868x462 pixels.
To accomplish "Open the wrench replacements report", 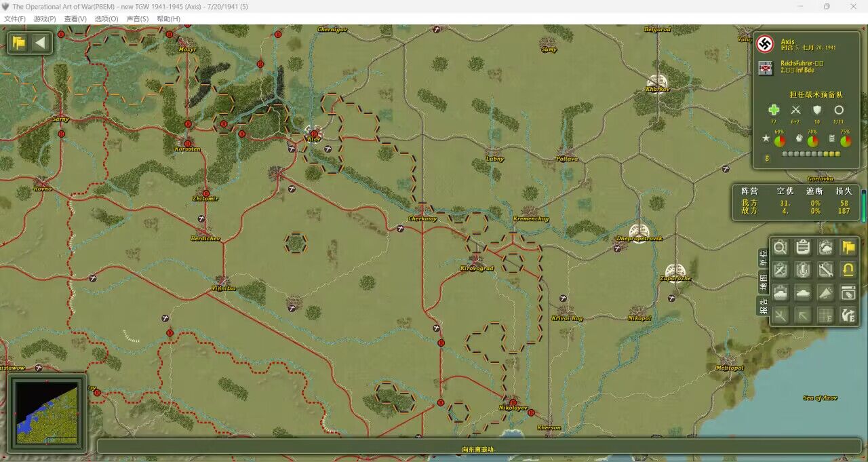I will tap(825, 270).
